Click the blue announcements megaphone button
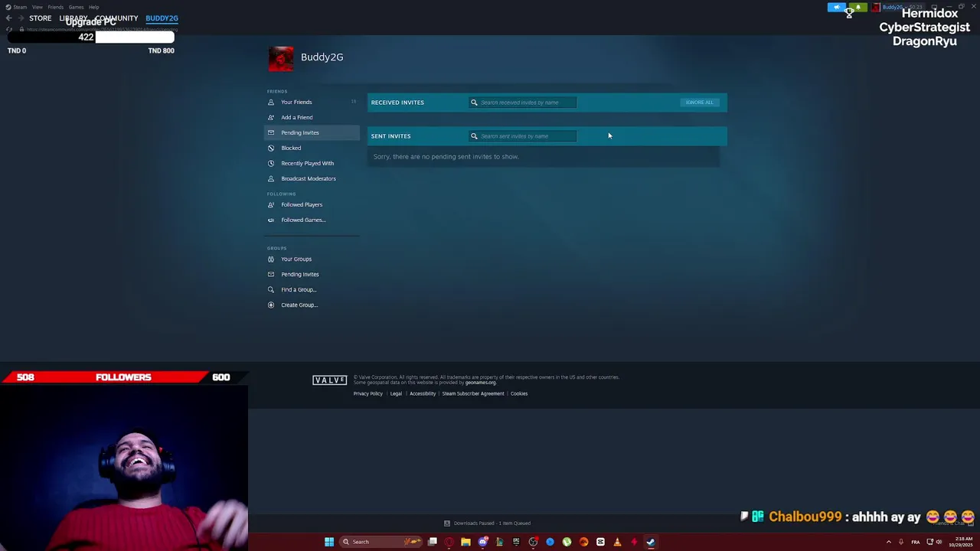 (x=837, y=7)
